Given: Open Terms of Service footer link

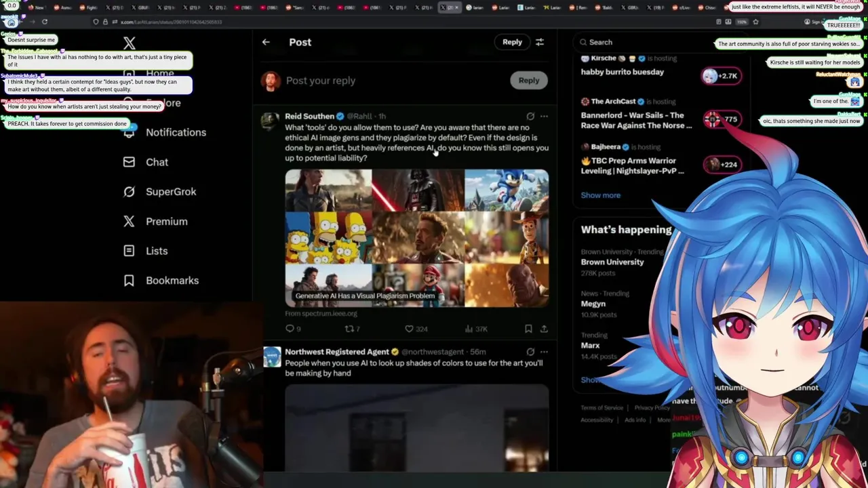Looking at the screenshot, I should 601,407.
